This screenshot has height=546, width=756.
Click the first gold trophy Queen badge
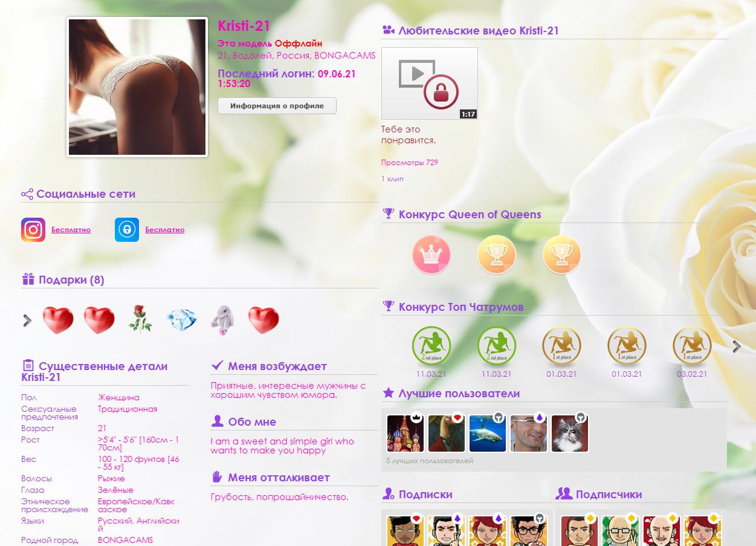tap(497, 255)
